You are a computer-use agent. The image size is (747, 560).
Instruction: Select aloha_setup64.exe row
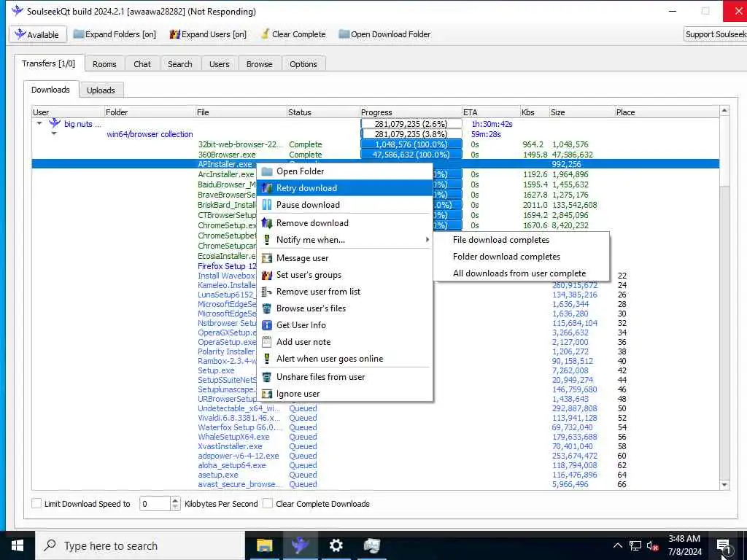point(376,465)
